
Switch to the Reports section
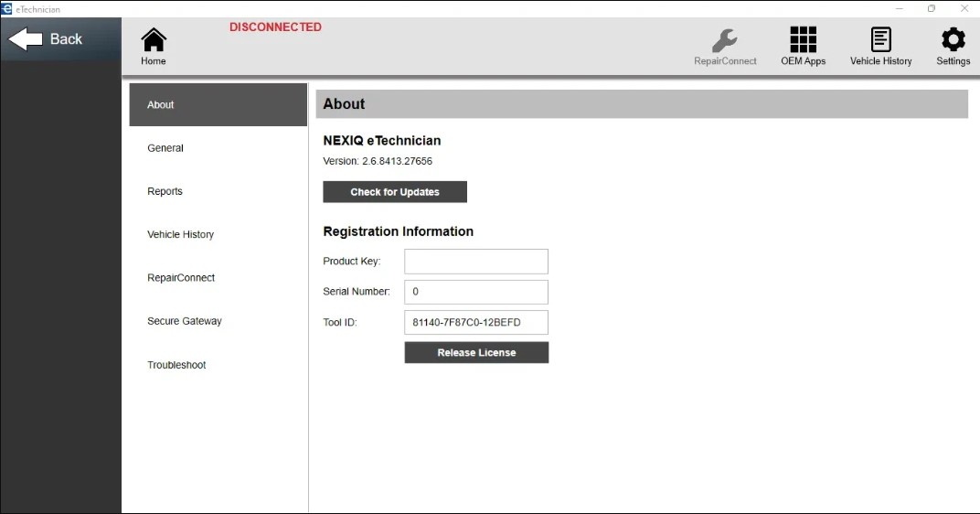pyautogui.click(x=165, y=191)
